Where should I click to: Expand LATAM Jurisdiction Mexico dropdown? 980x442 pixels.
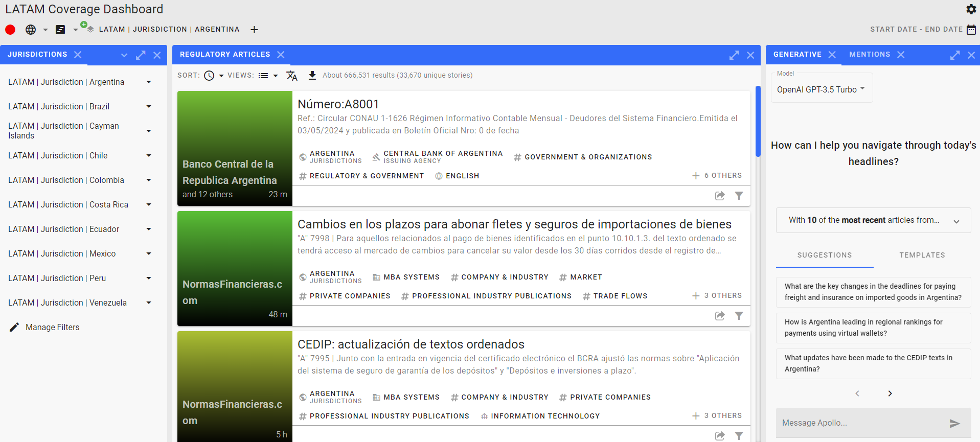pos(149,253)
